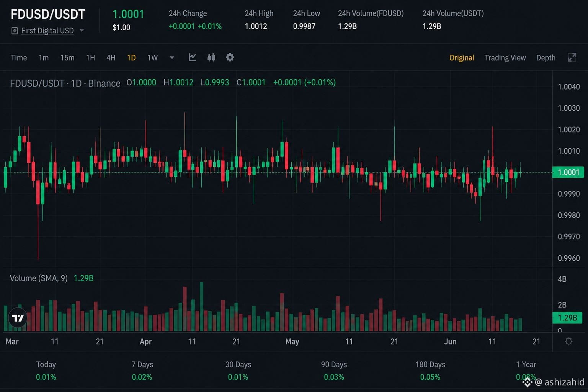Open the price axis settings gear
This screenshot has width=588, height=392.
[x=568, y=341]
